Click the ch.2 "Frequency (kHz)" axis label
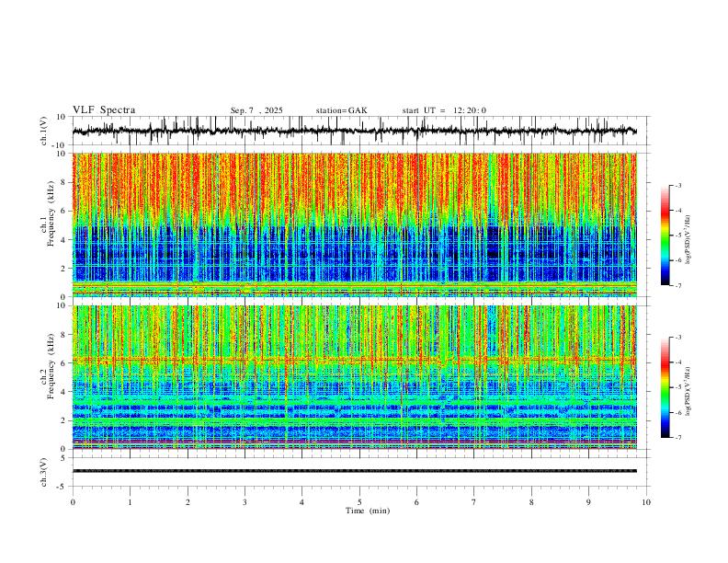This screenshot has width=728, height=563. (x=51, y=365)
